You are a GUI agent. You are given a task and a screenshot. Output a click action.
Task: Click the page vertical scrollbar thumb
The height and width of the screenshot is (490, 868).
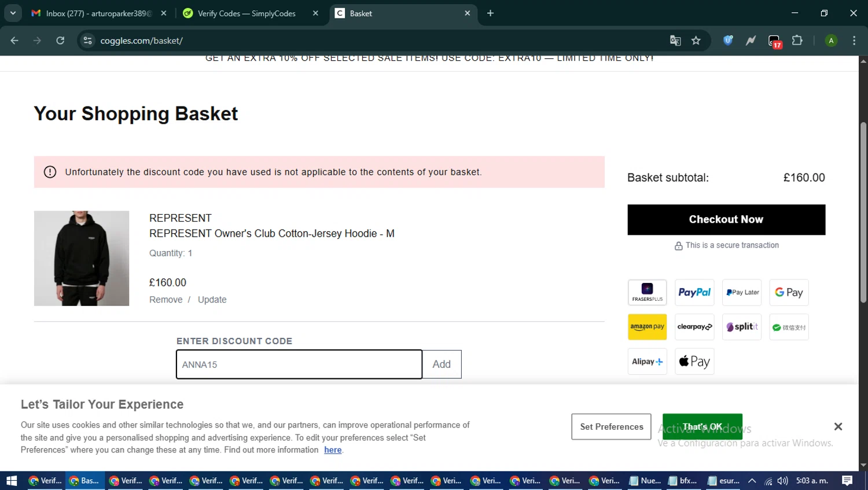tap(863, 212)
